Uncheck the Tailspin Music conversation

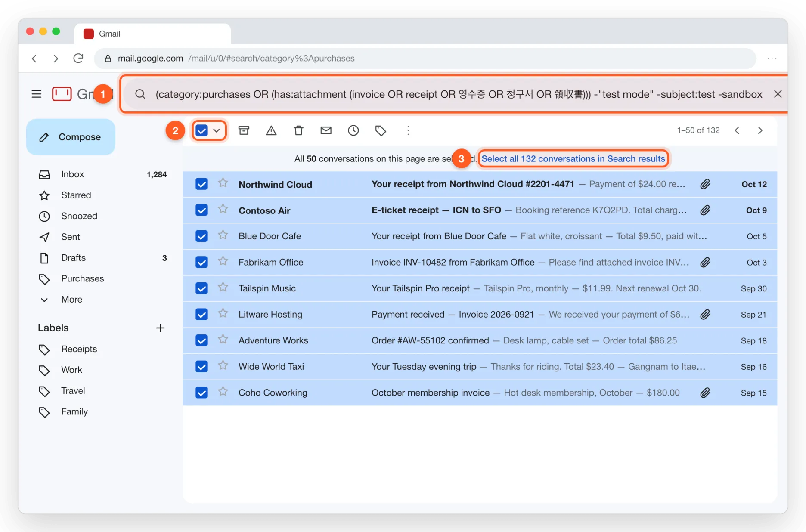pos(201,288)
